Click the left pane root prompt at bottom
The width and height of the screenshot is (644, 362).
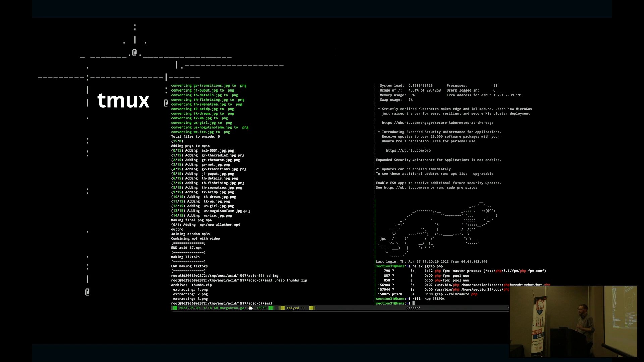[x=221, y=303]
